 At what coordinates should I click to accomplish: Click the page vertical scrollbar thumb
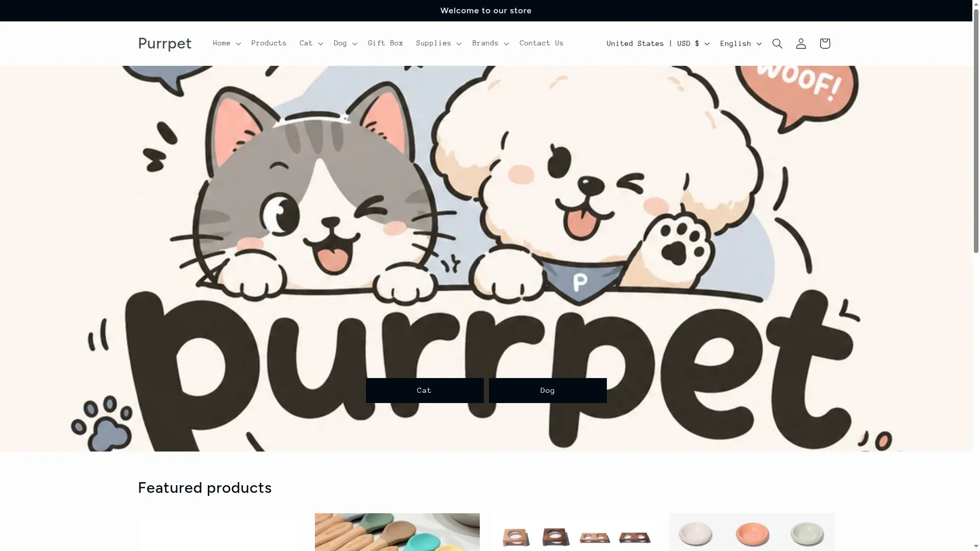point(976,130)
